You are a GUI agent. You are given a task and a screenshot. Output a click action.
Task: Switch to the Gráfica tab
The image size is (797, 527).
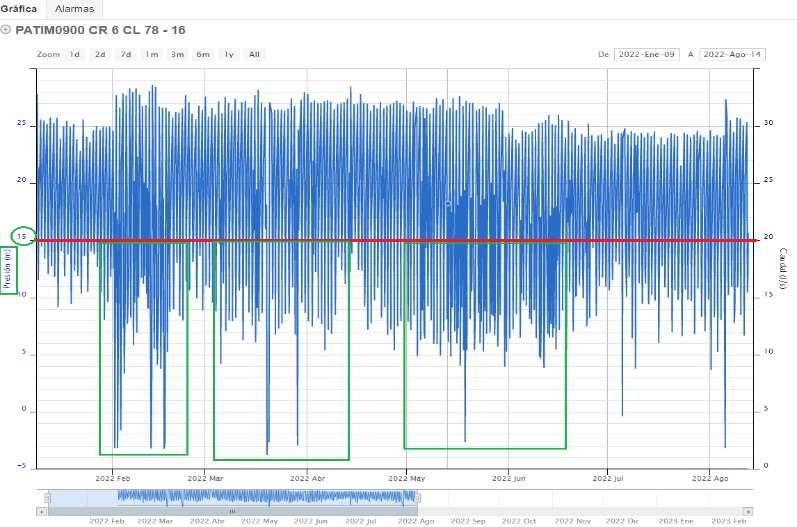19,9
